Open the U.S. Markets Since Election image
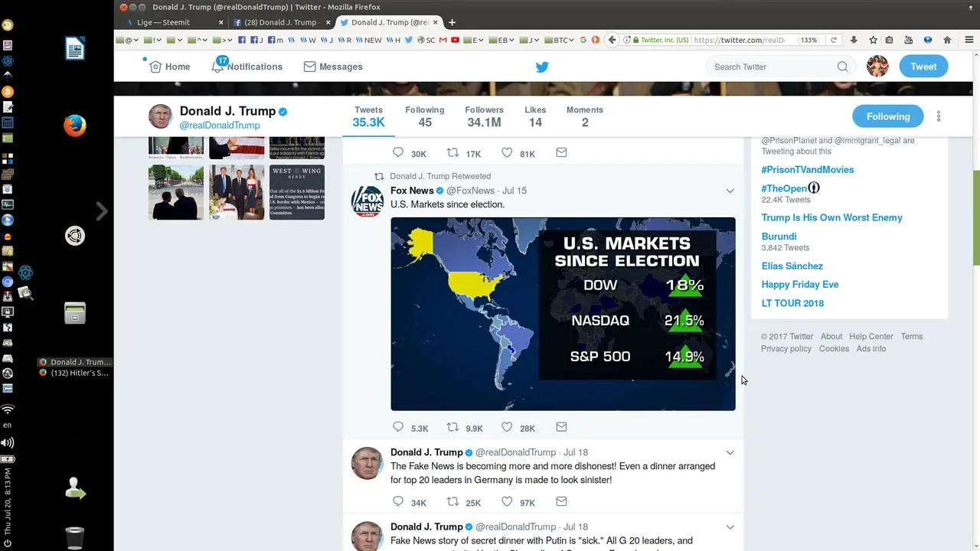This screenshot has height=551, width=980. coord(563,314)
